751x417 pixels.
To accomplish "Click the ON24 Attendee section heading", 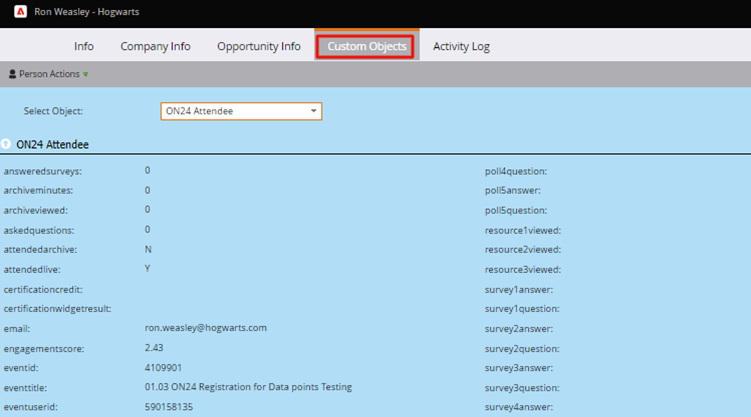I will coord(52,145).
